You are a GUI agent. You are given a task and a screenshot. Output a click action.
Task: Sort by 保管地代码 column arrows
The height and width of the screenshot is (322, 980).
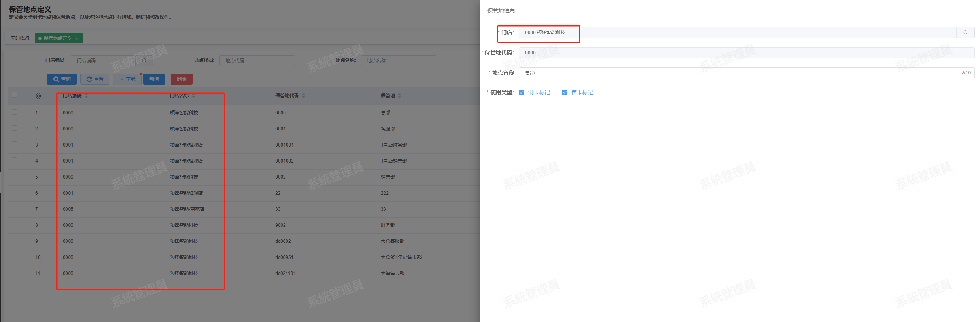click(304, 96)
